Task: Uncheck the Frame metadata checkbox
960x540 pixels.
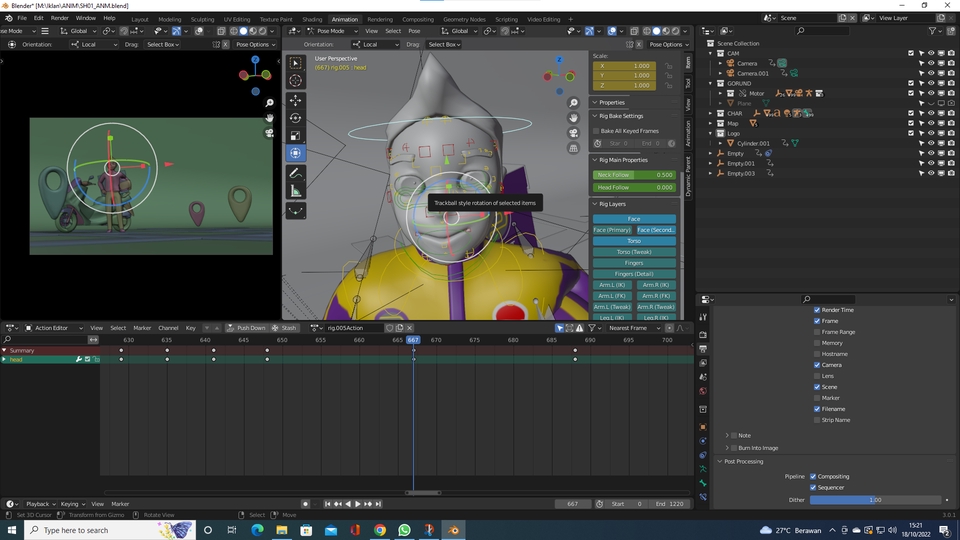Action: (817, 321)
